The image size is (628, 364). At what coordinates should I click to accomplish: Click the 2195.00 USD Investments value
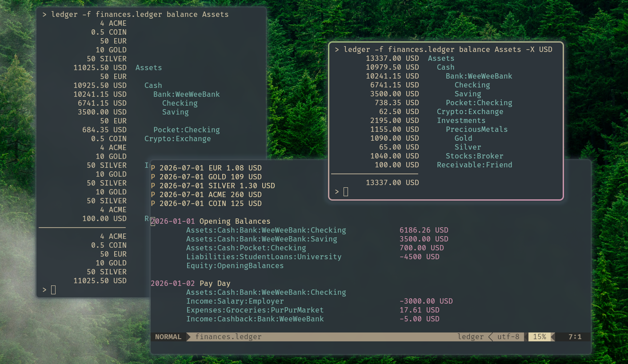395,120
